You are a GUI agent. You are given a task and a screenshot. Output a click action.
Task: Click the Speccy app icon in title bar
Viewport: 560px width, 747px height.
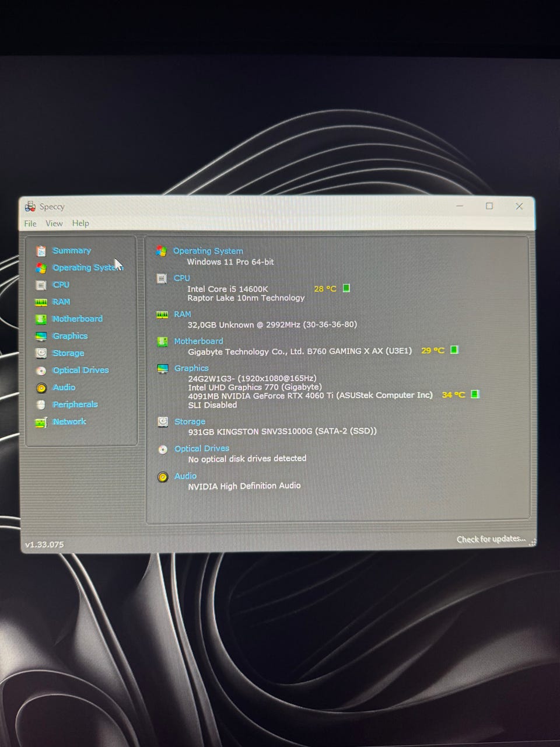30,206
